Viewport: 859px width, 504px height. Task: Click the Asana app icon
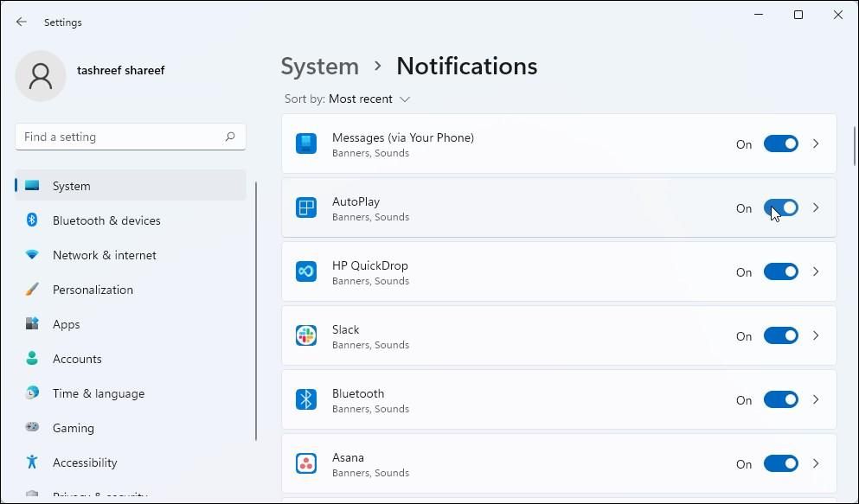click(x=306, y=463)
